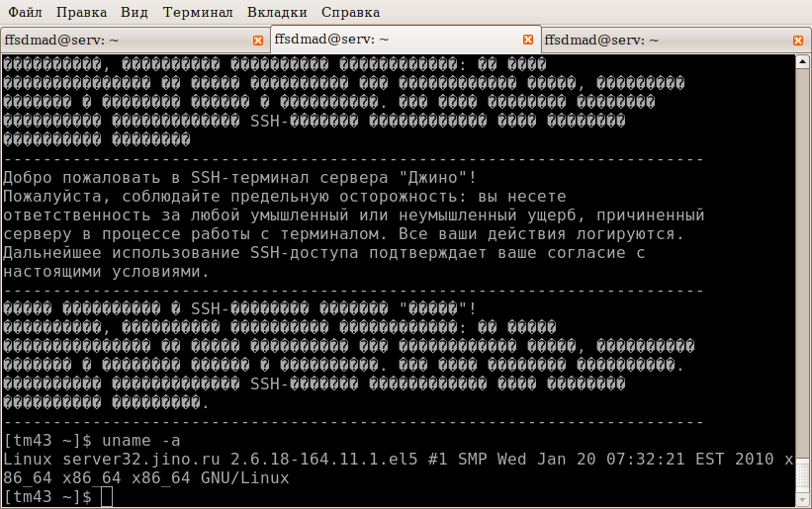Close the leftmost ffsdmad@serv tab
This screenshot has width=812, height=509.
click(258, 41)
